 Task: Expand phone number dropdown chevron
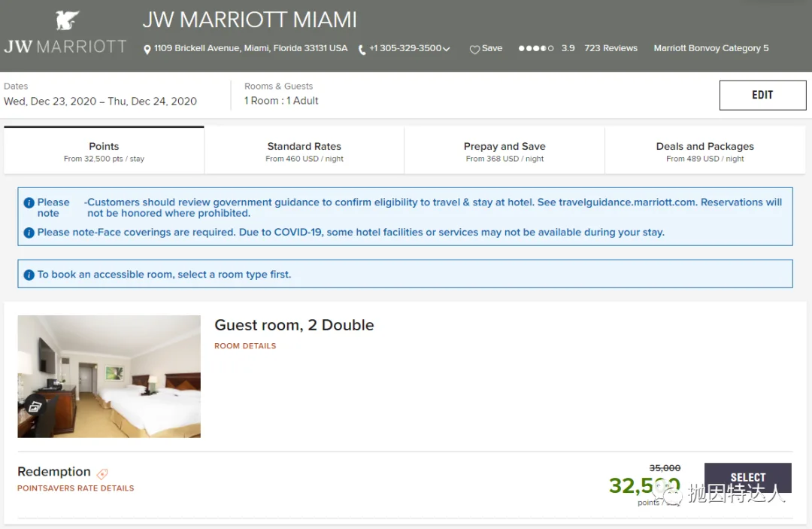click(x=447, y=49)
